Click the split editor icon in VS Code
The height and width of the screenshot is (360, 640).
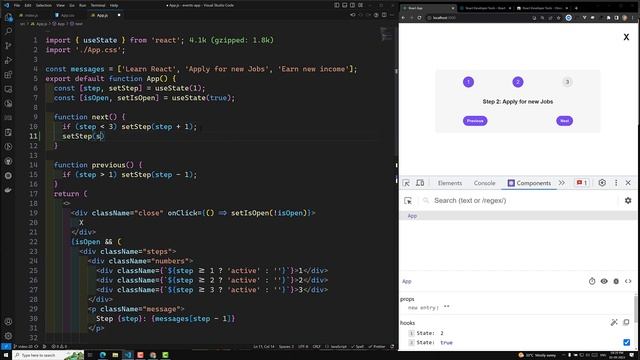point(384,15)
